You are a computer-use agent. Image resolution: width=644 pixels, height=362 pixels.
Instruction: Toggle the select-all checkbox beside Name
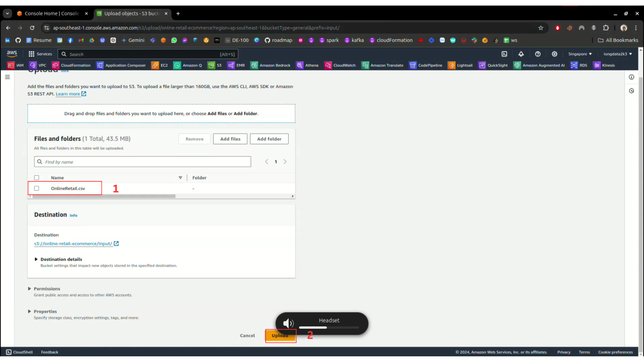[x=37, y=178]
